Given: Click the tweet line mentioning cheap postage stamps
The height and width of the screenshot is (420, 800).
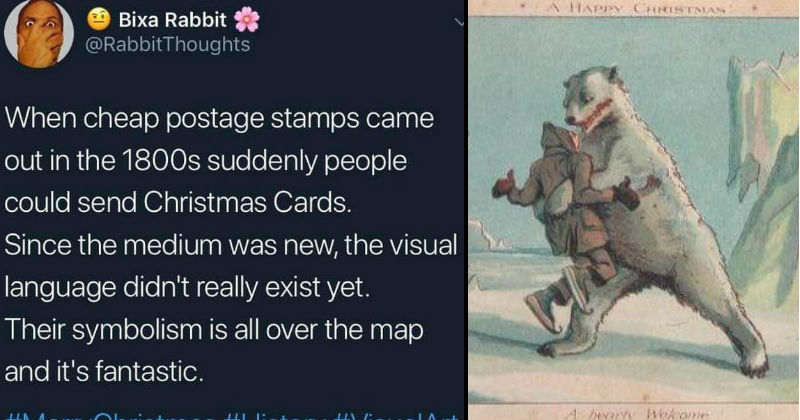Looking at the screenshot, I should (x=219, y=119).
